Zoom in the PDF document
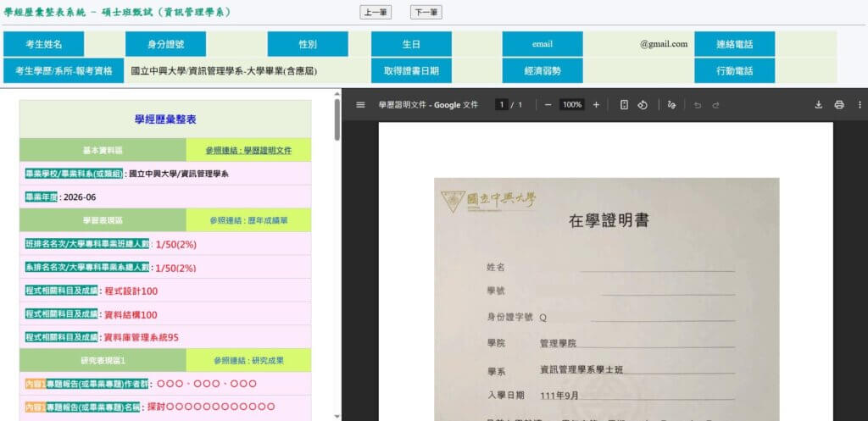The width and height of the screenshot is (868, 421). click(596, 105)
